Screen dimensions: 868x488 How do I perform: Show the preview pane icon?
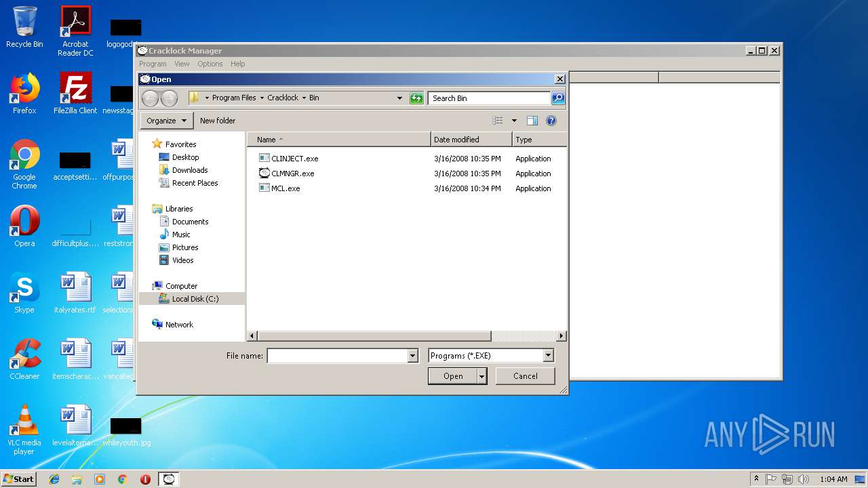[532, 121]
